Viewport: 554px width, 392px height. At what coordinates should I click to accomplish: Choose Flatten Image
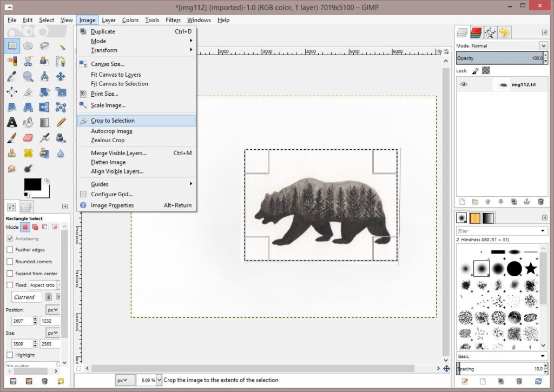(136, 162)
